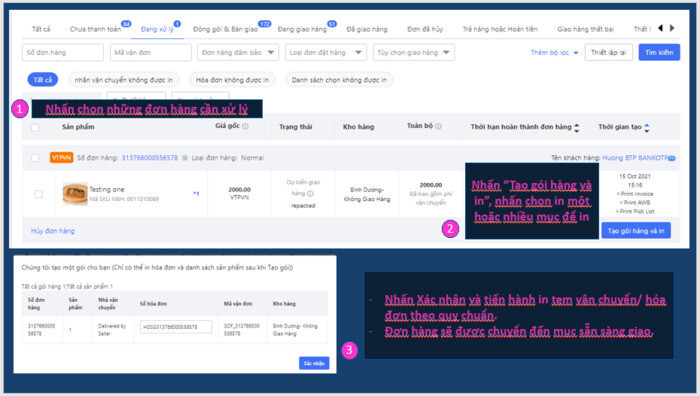The width and height of the screenshot is (700, 396).
Task: Click the copy icon next to order number
Action: click(184, 158)
